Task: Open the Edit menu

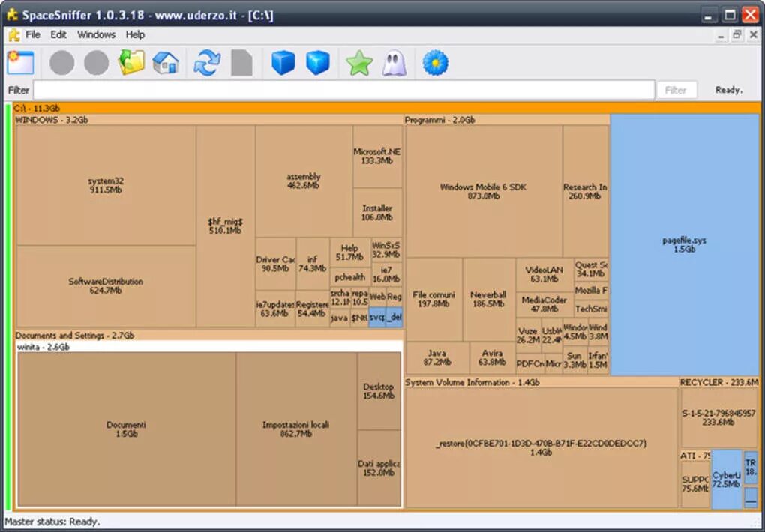Action: coord(58,34)
